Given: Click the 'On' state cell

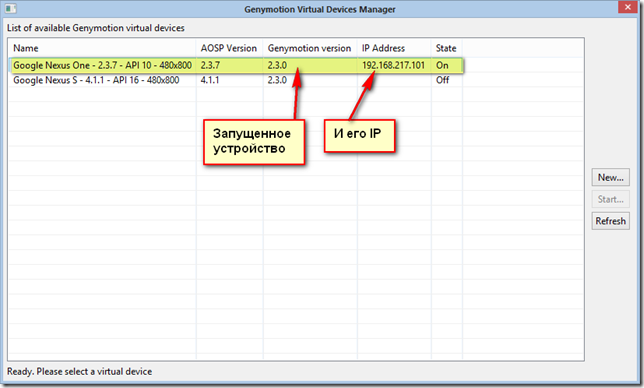Looking at the screenshot, I should coord(442,65).
